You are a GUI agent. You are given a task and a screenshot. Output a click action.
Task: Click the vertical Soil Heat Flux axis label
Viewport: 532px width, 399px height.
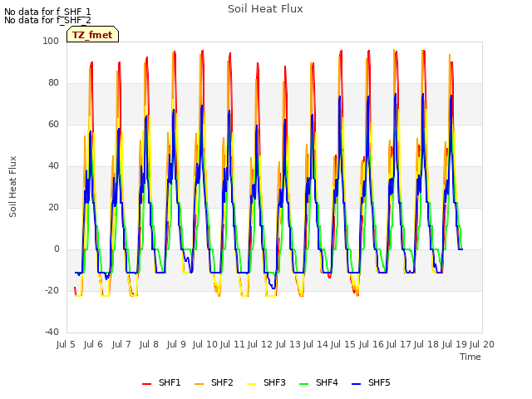12,186
